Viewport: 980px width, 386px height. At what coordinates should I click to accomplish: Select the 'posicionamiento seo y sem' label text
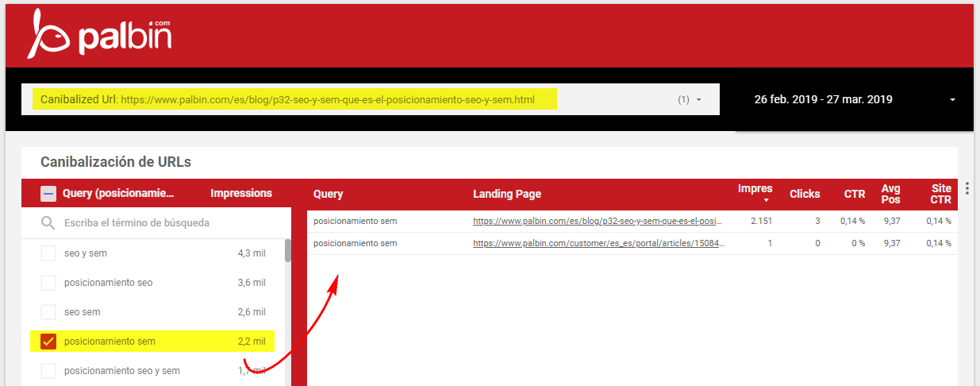122,371
